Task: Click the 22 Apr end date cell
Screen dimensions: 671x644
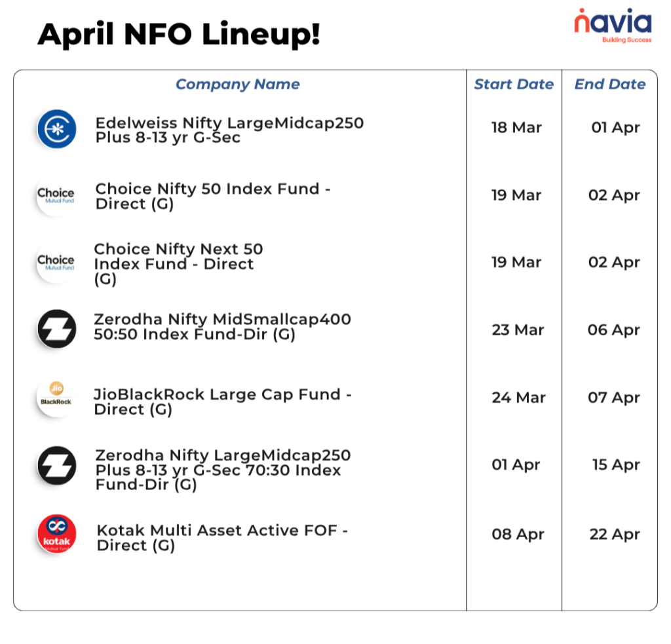Action: (x=614, y=535)
